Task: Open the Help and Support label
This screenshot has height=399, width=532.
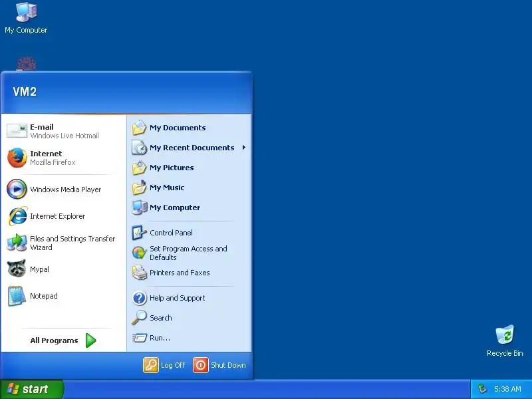Action: [x=178, y=298]
